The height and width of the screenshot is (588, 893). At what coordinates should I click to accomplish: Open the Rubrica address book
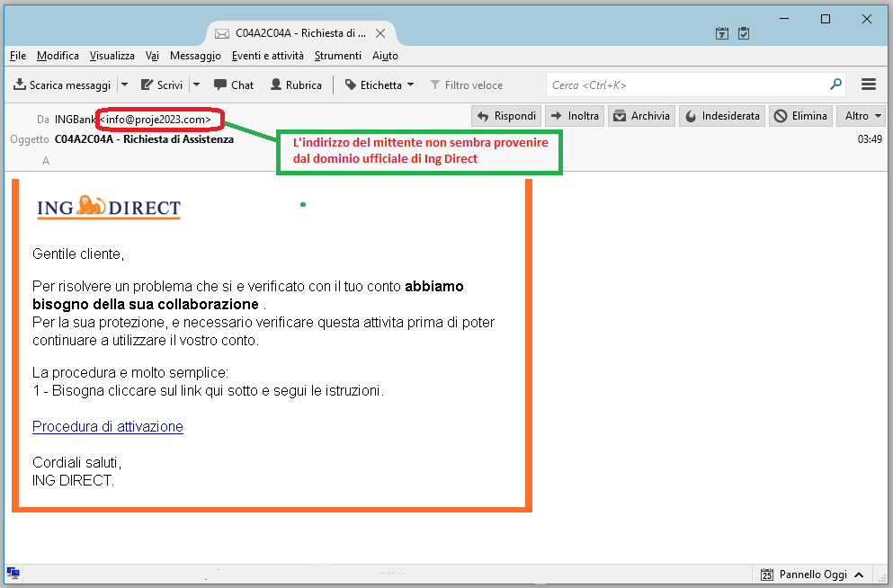tap(296, 85)
